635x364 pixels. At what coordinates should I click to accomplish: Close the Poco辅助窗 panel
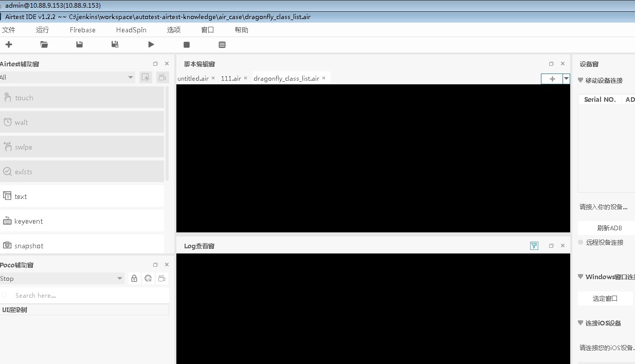pyautogui.click(x=167, y=265)
